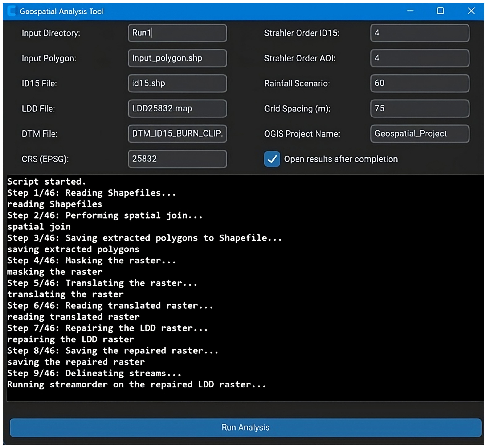Minimize the Geospatial Analysis Tool window
This screenshot has height=448, width=488.
coord(410,11)
